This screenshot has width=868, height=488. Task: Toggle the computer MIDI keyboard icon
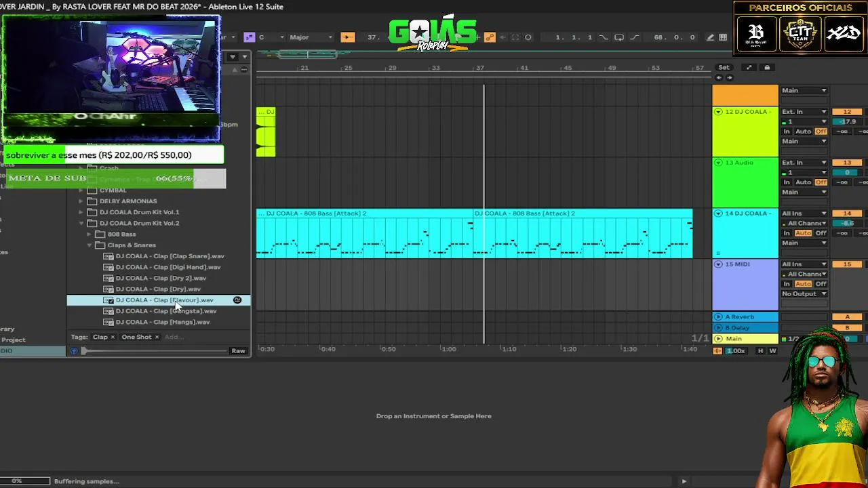click(x=723, y=37)
